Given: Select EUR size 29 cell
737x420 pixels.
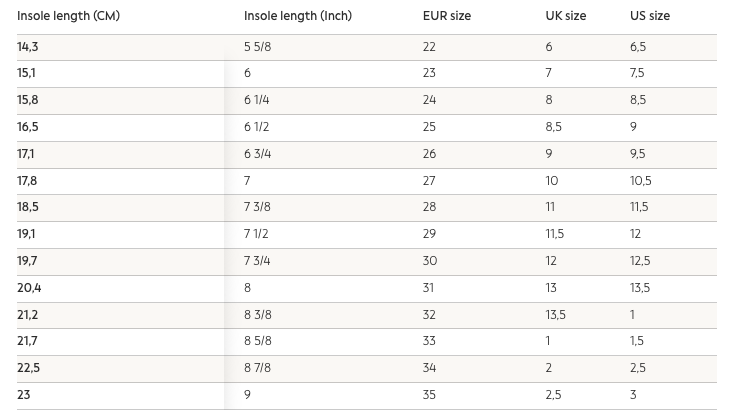Looking at the screenshot, I should pyautogui.click(x=430, y=234).
